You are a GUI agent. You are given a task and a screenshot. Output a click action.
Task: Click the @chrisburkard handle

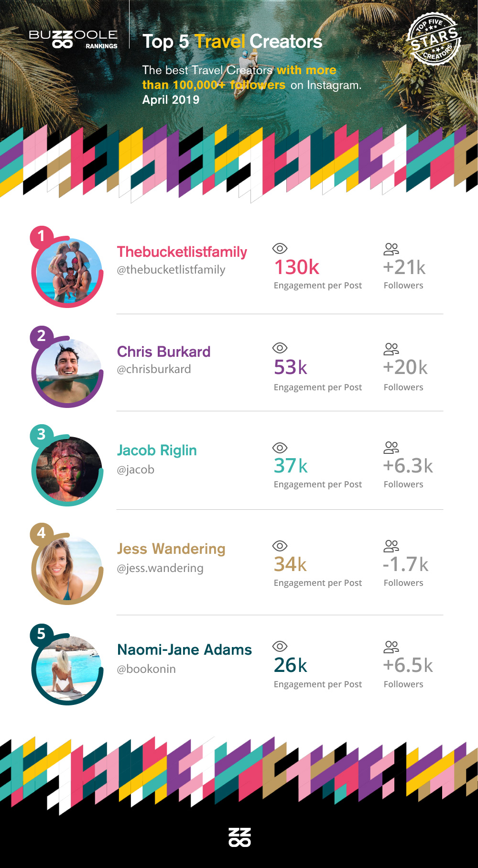coord(154,369)
